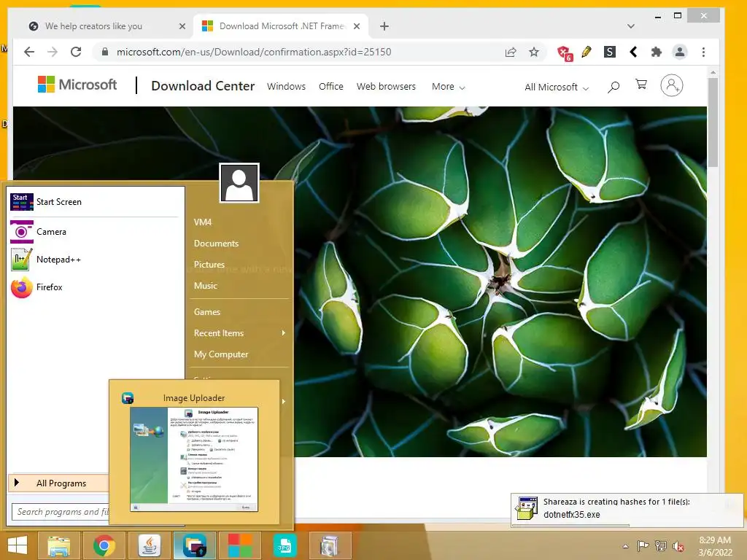Open Web browsers nav link
This screenshot has width=747, height=560.
pyautogui.click(x=386, y=87)
